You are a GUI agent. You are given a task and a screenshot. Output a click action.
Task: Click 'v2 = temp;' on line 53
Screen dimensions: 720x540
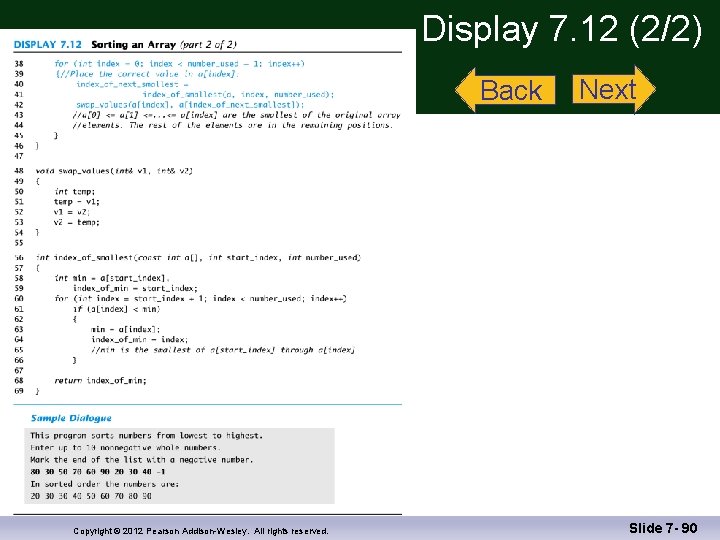coord(77,222)
